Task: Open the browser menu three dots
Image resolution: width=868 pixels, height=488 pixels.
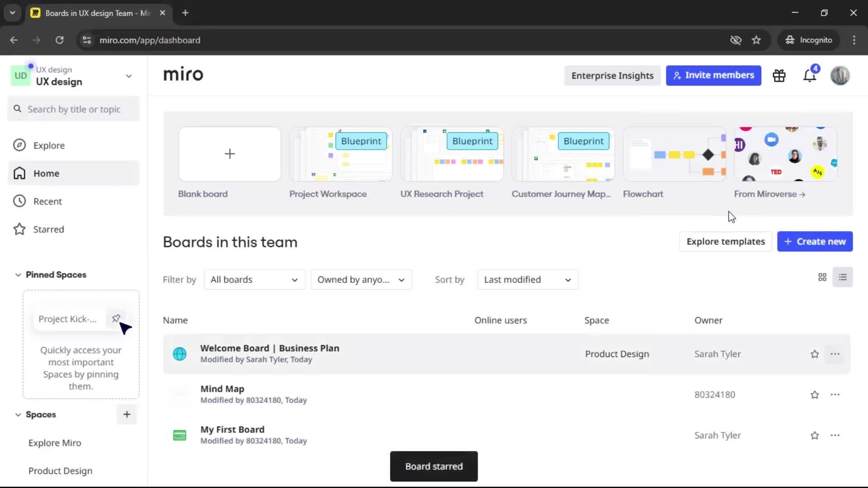Action: click(854, 40)
